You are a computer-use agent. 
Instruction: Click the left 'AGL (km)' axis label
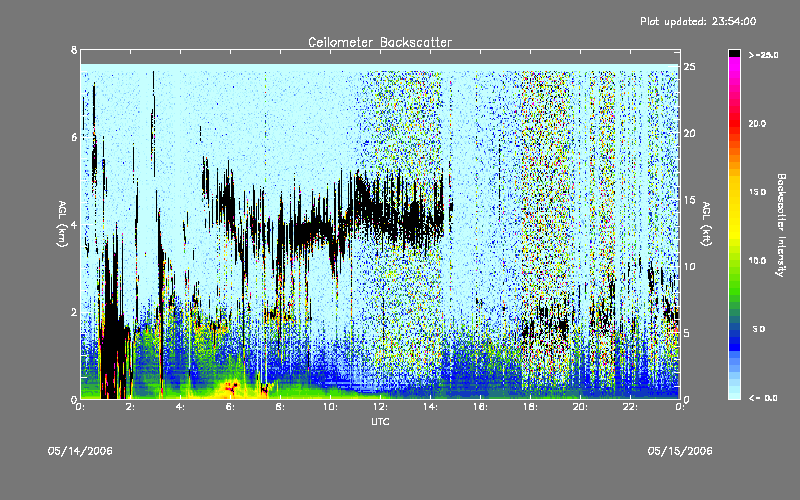62,224
